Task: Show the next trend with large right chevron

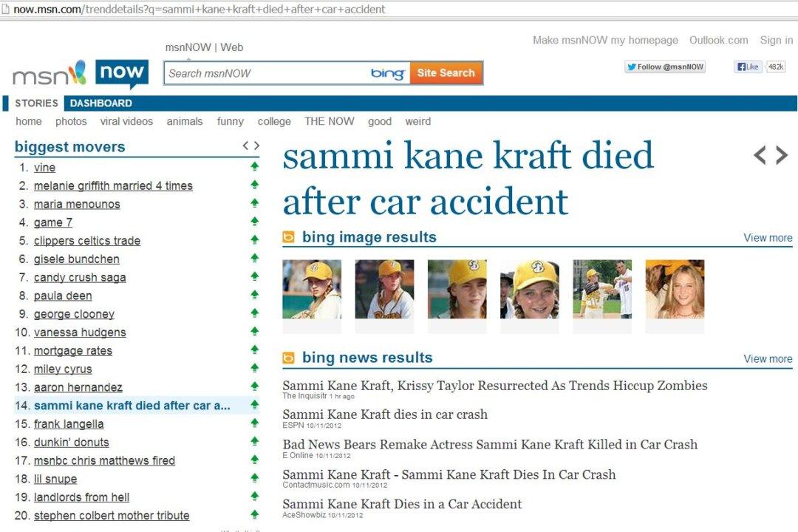Action: (x=782, y=155)
